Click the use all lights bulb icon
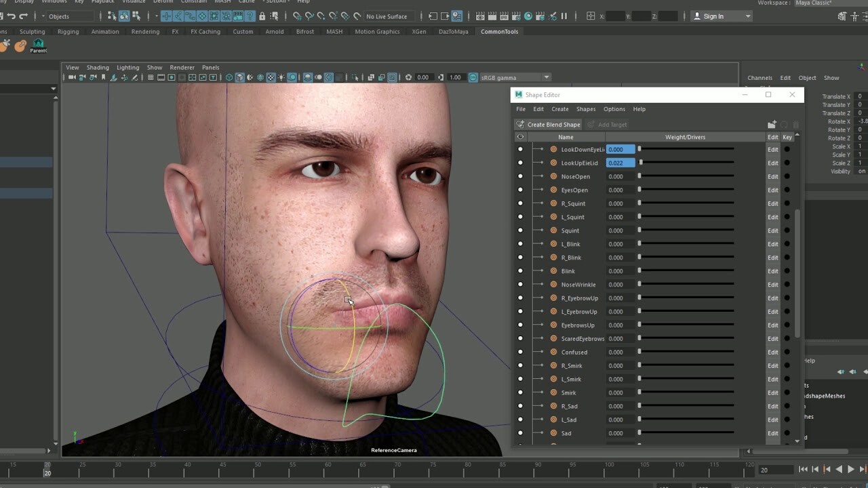 point(281,77)
